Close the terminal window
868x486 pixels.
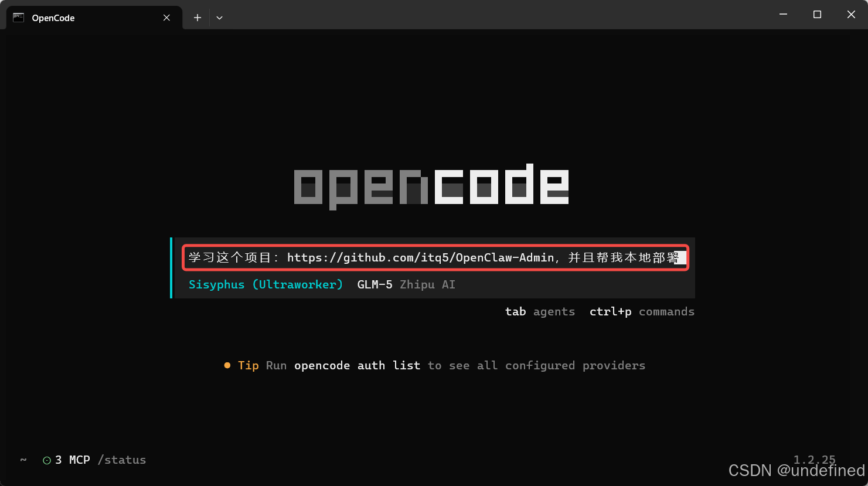pyautogui.click(x=851, y=14)
